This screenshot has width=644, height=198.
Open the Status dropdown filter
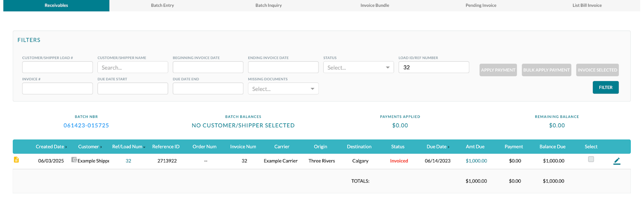point(358,67)
